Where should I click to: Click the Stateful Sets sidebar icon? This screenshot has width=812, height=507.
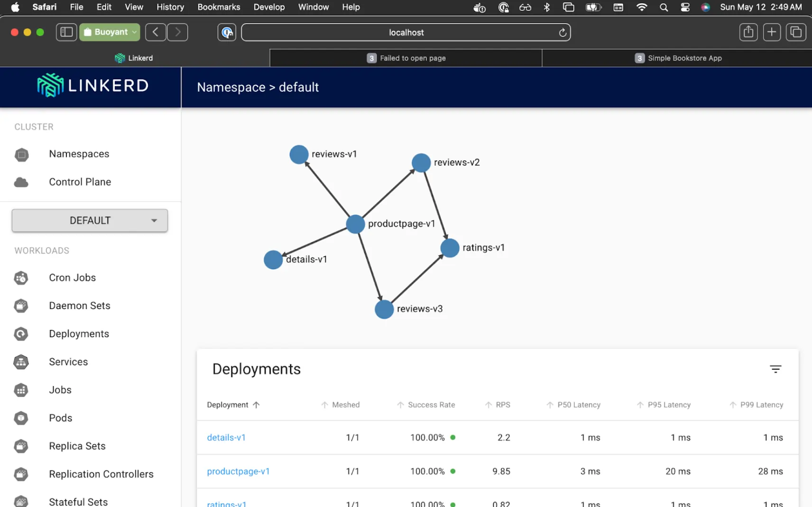tap(21, 501)
